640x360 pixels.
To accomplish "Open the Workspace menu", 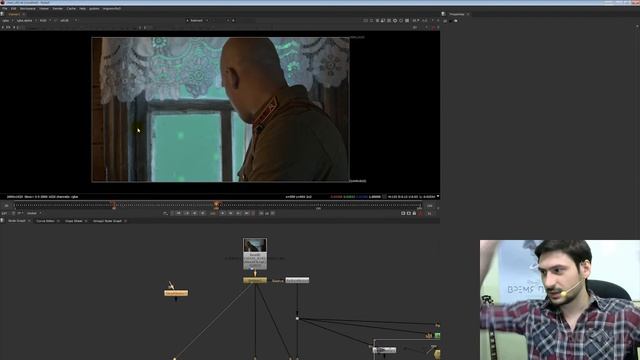I will (28, 9).
